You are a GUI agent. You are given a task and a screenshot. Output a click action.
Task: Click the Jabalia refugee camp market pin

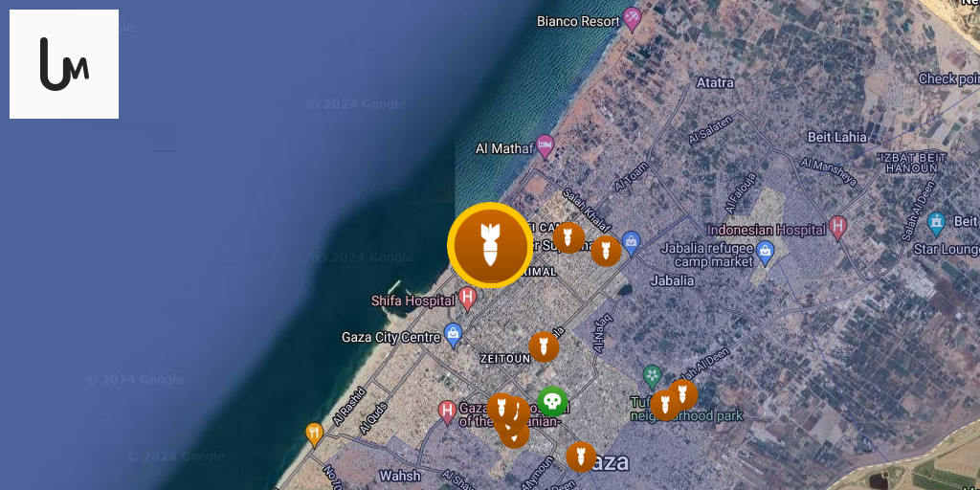765,253
